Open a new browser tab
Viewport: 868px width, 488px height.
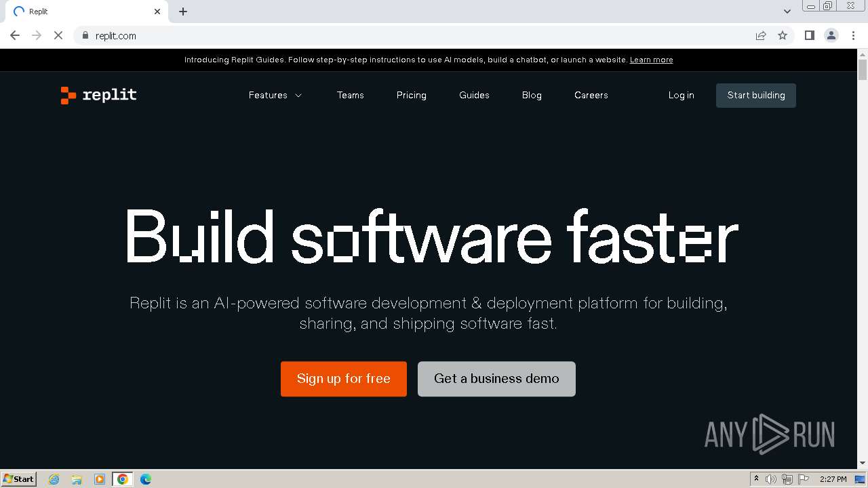[183, 12]
